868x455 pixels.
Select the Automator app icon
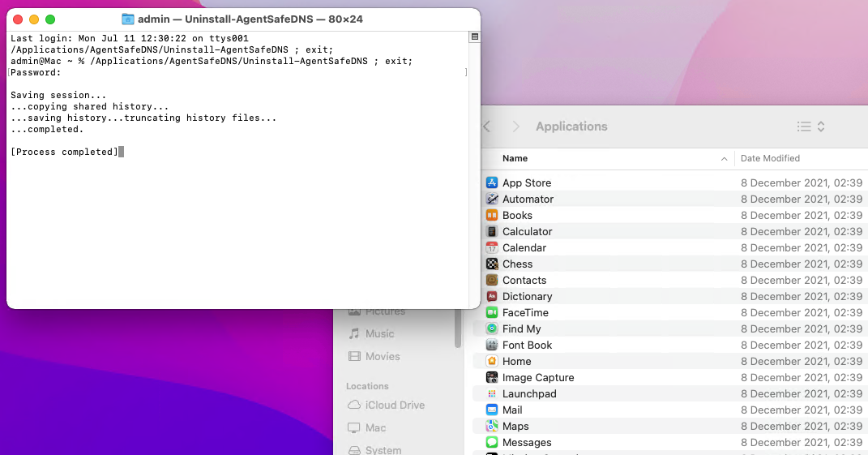(492, 199)
